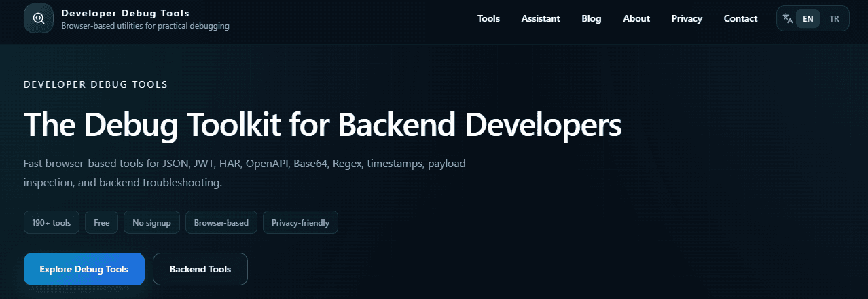The width and height of the screenshot is (868, 299).
Task: Go to the Blog page
Action: (x=592, y=18)
